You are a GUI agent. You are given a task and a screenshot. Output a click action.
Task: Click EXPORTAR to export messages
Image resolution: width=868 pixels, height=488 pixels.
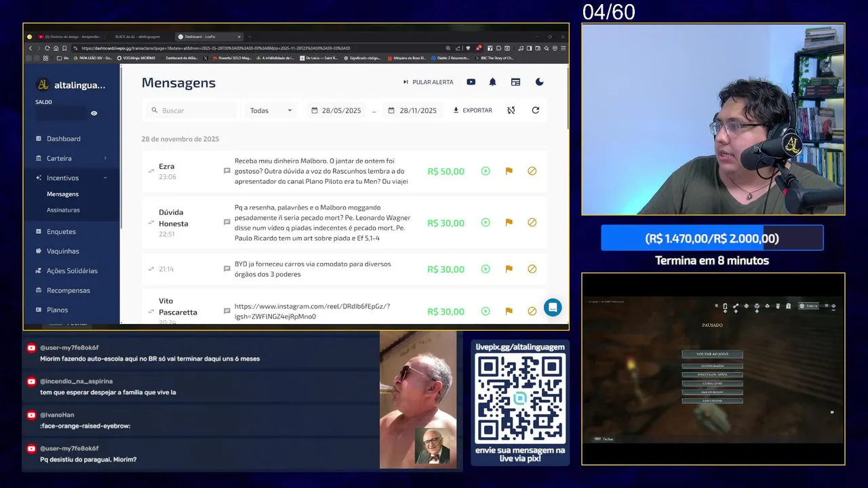coord(473,110)
